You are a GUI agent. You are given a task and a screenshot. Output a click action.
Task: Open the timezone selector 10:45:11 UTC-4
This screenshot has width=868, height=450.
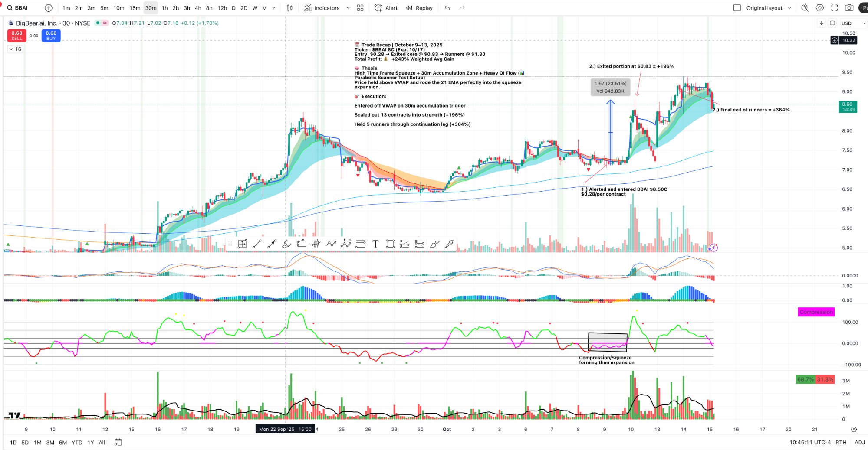[810, 443]
